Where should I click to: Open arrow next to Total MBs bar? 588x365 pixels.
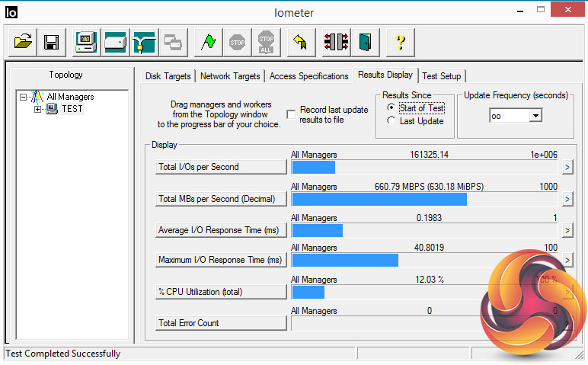(x=567, y=199)
